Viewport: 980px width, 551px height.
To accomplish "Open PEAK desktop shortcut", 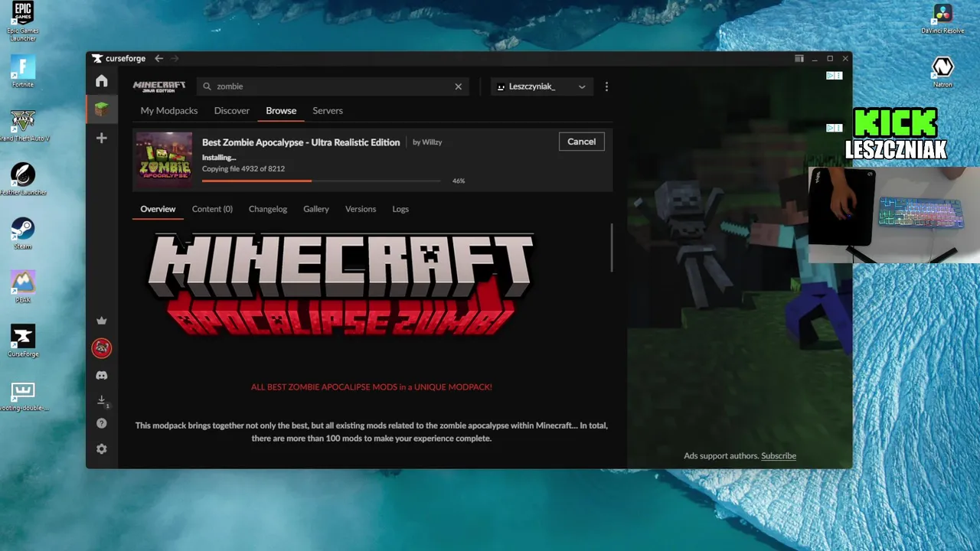I will point(23,286).
